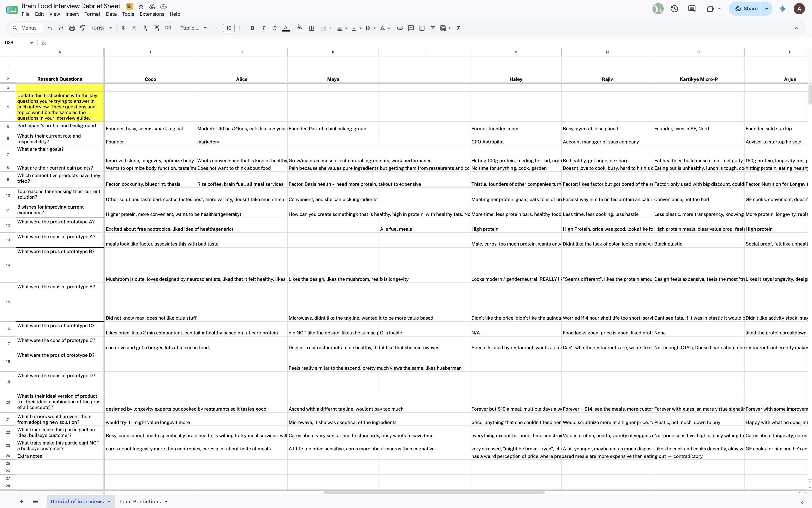Click the Share button
The height and width of the screenshot is (508, 812).
746,9
